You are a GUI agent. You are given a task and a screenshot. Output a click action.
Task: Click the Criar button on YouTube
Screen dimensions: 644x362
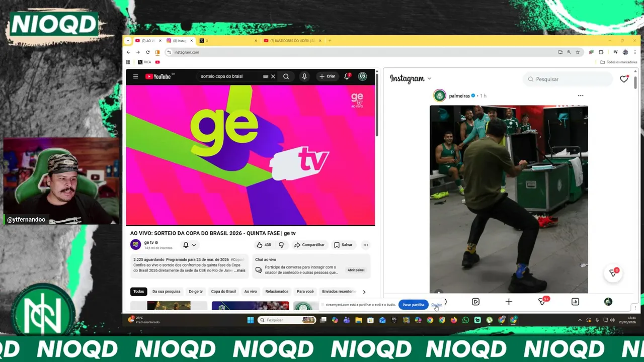pos(327,76)
